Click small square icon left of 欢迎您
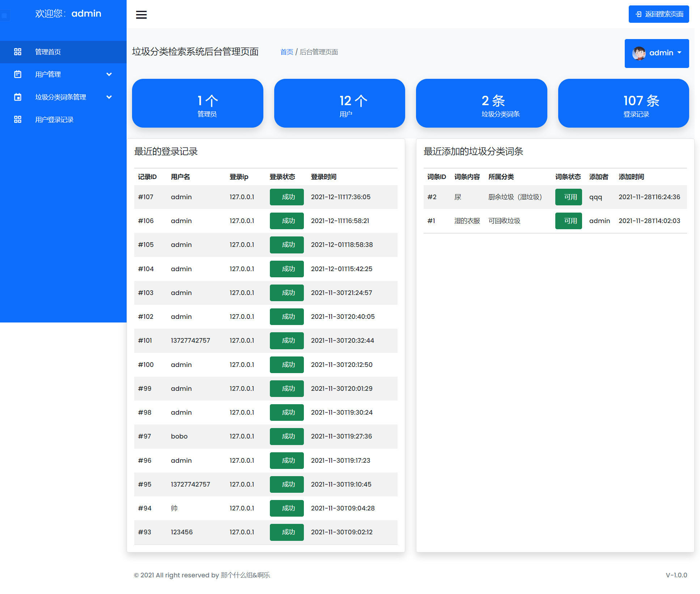Screen dimensions: 700x594 4,16
